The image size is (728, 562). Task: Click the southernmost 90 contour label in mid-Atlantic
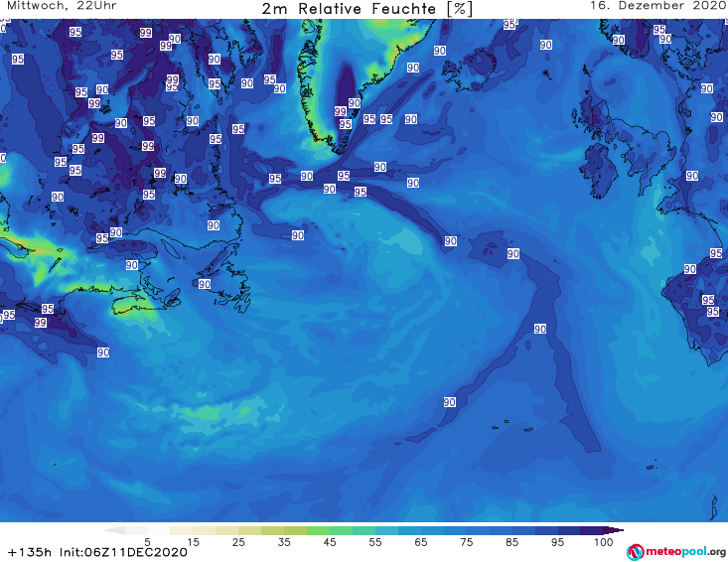point(450,402)
